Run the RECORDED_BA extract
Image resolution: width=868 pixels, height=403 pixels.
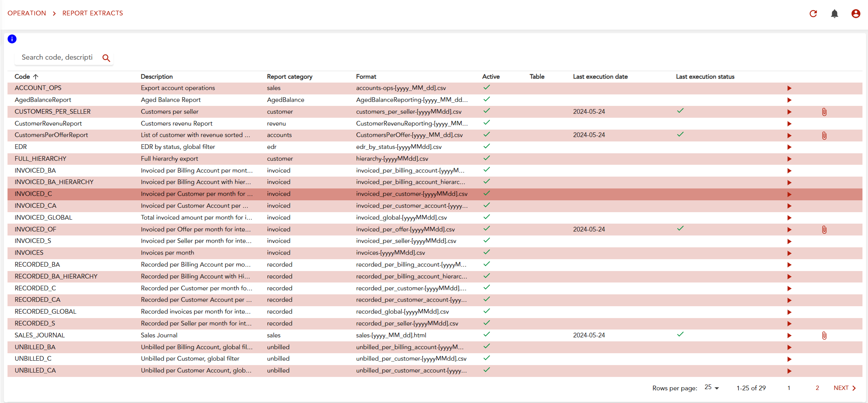(789, 265)
